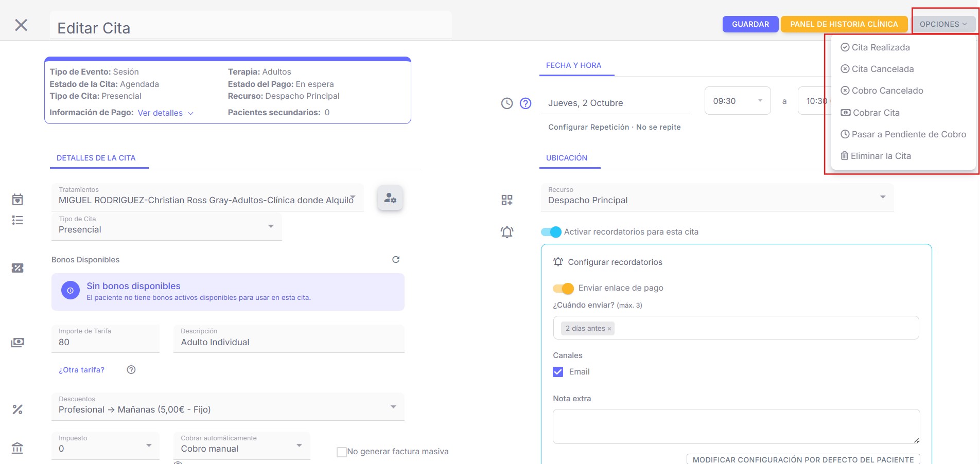This screenshot has height=464, width=980.
Task: Turn off the Enviar enlace de pago toggle
Action: (x=564, y=288)
